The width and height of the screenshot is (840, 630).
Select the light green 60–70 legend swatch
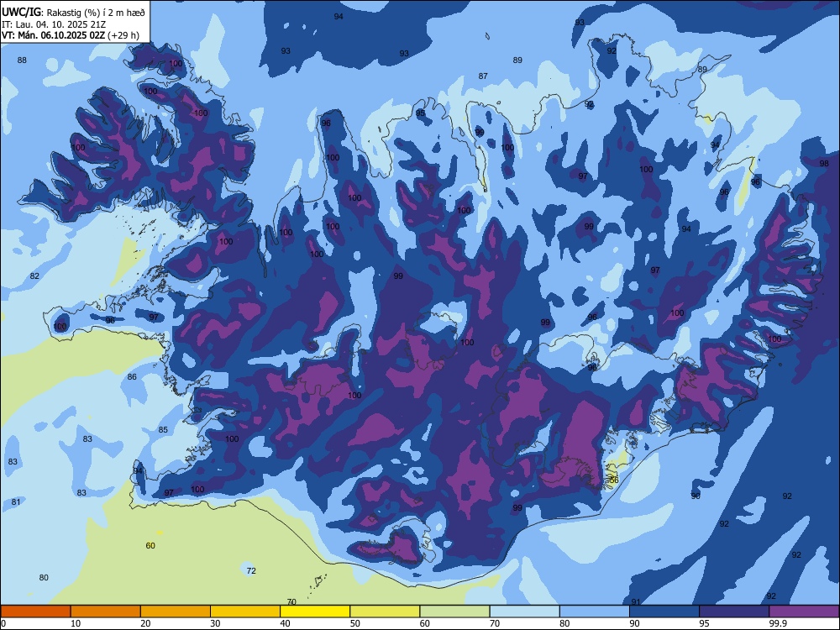coord(454,612)
